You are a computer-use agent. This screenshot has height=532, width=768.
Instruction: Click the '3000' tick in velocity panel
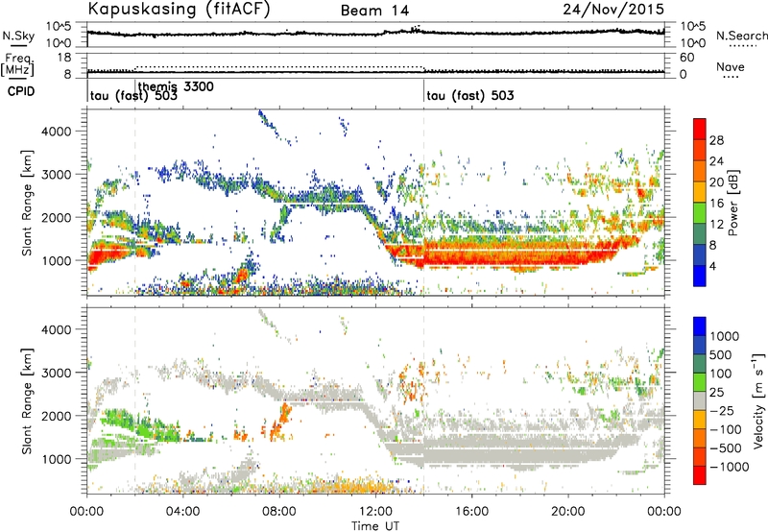coord(56,373)
